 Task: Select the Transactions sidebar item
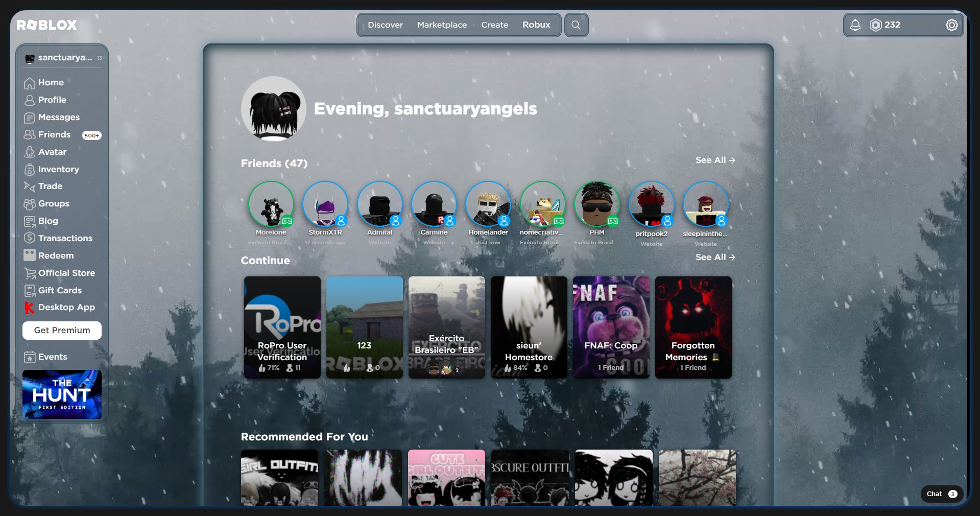[x=30, y=238]
